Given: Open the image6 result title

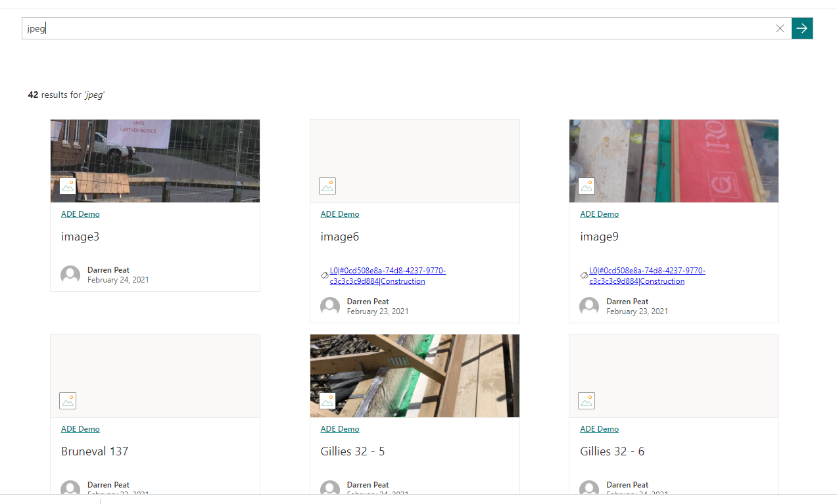Looking at the screenshot, I should coord(340,237).
